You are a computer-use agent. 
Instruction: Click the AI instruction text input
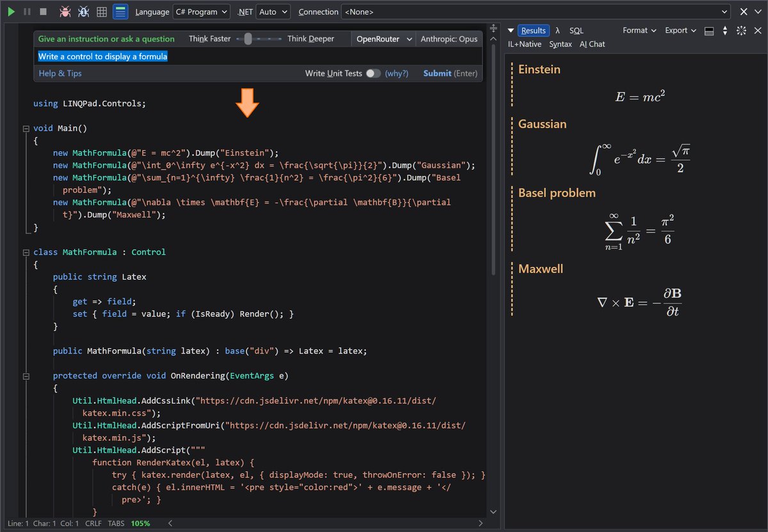(258, 56)
